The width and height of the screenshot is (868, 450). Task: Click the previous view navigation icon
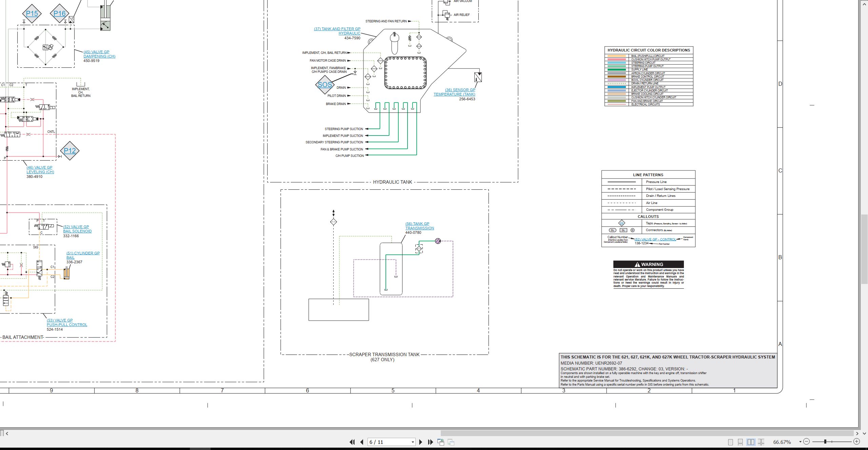[441, 442]
